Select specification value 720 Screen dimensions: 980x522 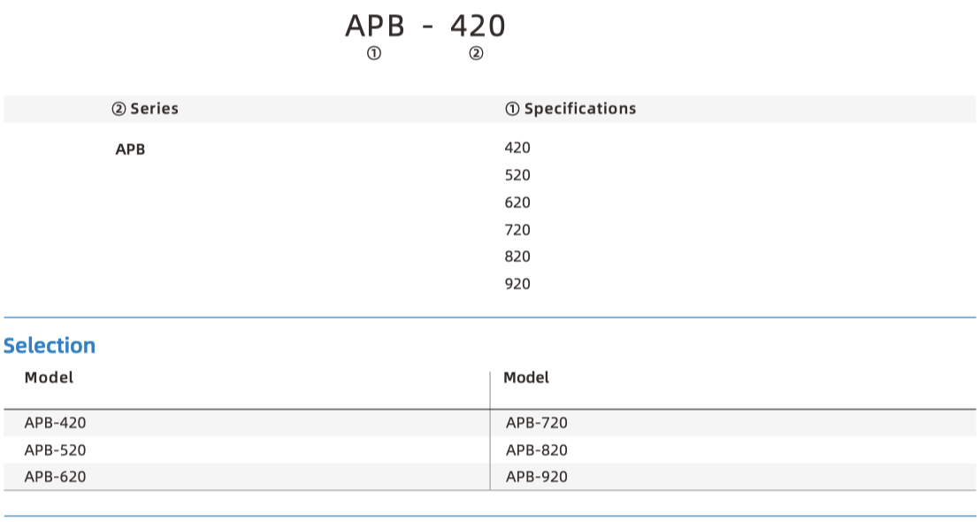tap(517, 230)
